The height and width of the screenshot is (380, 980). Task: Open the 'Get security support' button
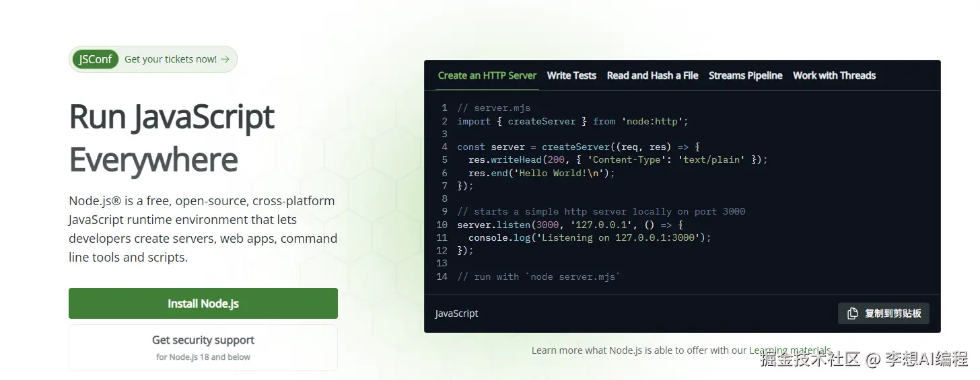(203, 348)
